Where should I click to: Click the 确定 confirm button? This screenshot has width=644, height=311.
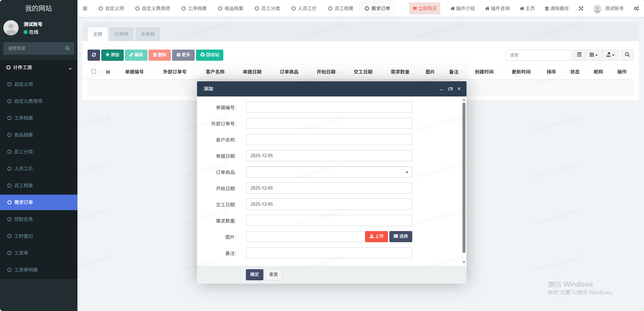click(254, 275)
